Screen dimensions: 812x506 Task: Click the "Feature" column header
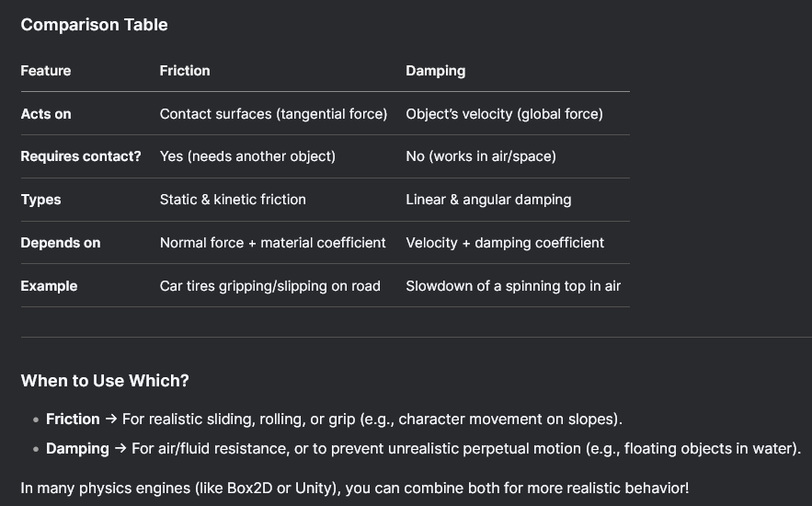click(x=46, y=71)
